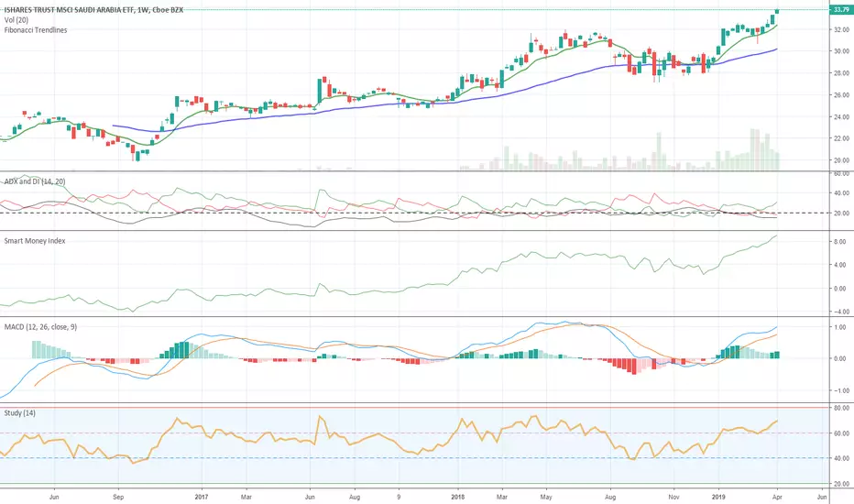
Task: Click 20.00 on the ADX pane axis
Action: pyautogui.click(x=841, y=213)
